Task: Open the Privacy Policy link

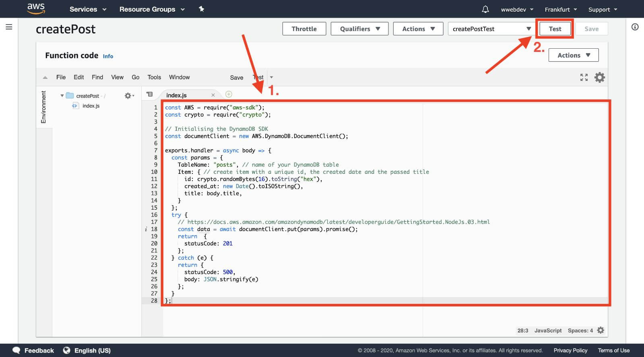Action: point(570,350)
